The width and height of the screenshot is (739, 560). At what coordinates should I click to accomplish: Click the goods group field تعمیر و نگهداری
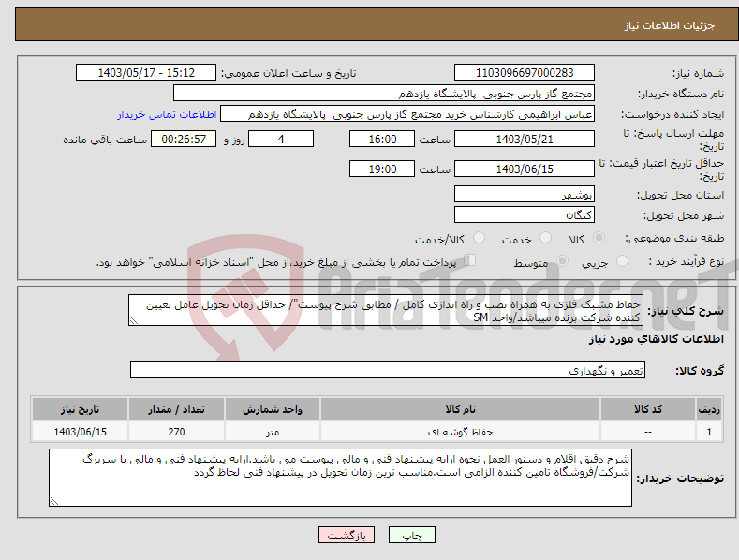pyautogui.click(x=388, y=370)
